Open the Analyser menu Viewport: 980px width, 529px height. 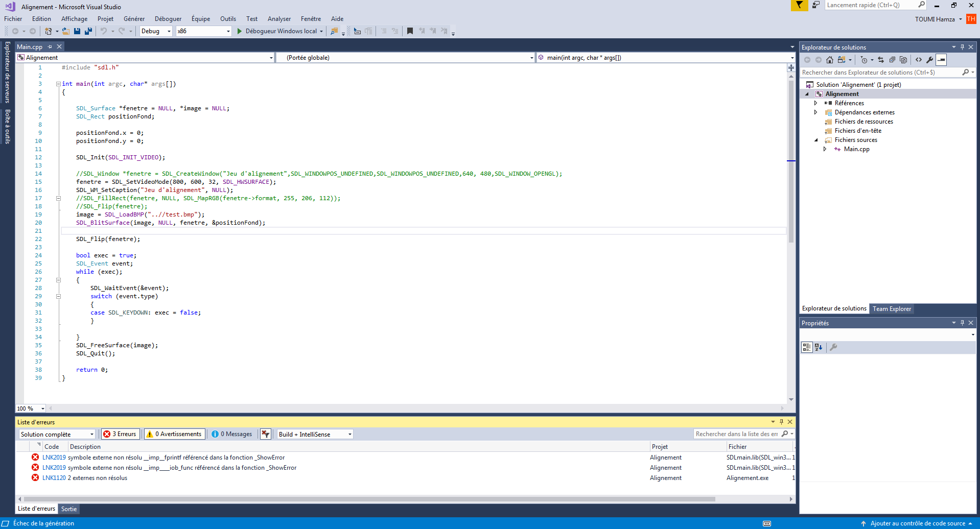279,19
